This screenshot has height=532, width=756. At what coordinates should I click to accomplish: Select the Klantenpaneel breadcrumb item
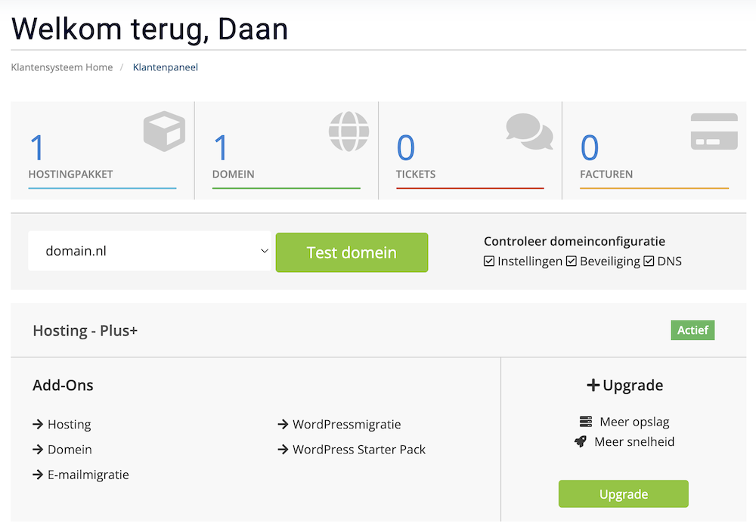166,67
